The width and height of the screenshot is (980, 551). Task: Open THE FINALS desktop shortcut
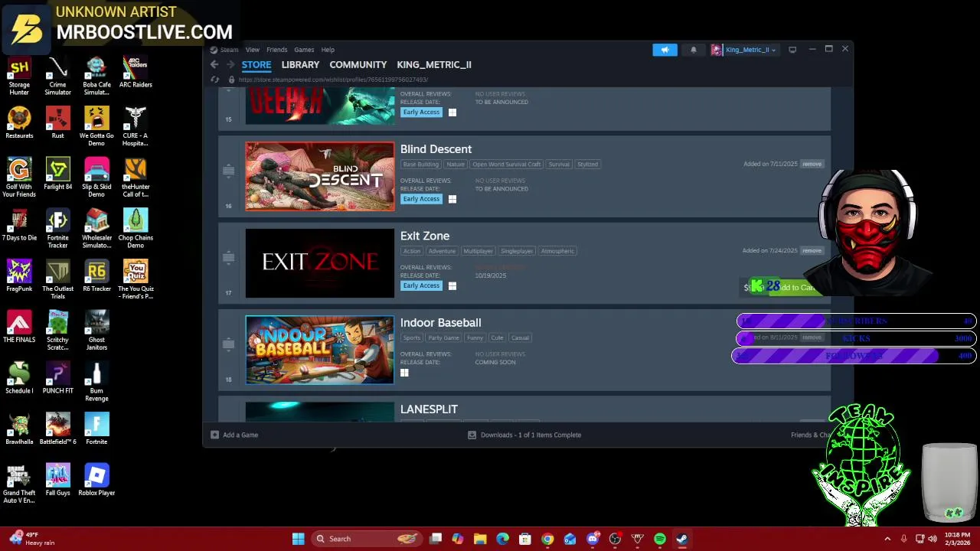coord(19,327)
